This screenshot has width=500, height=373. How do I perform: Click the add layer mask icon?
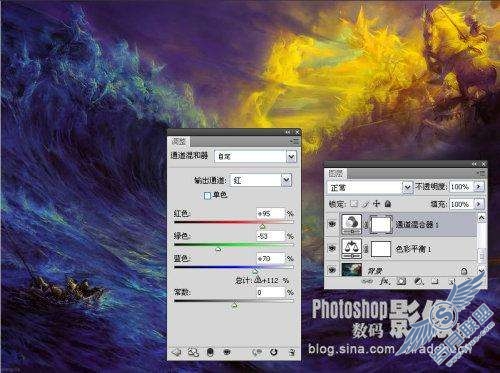(x=402, y=282)
